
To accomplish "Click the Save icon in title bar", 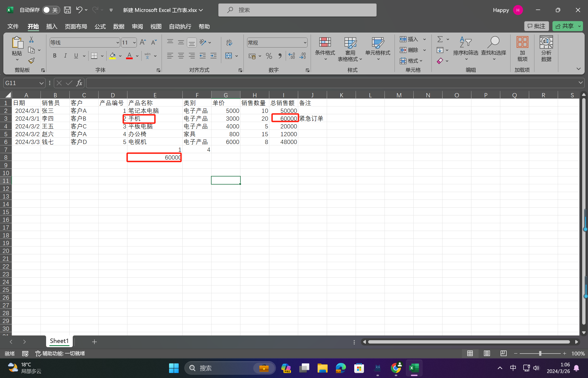I will (x=67, y=10).
